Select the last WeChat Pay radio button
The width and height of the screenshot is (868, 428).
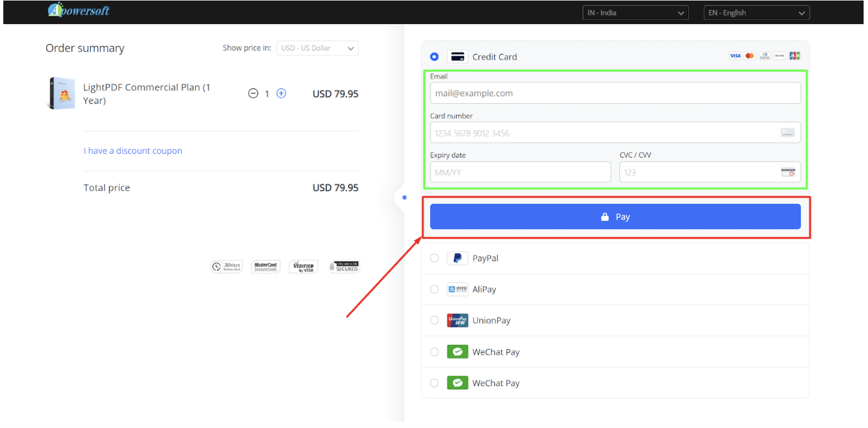pos(435,383)
